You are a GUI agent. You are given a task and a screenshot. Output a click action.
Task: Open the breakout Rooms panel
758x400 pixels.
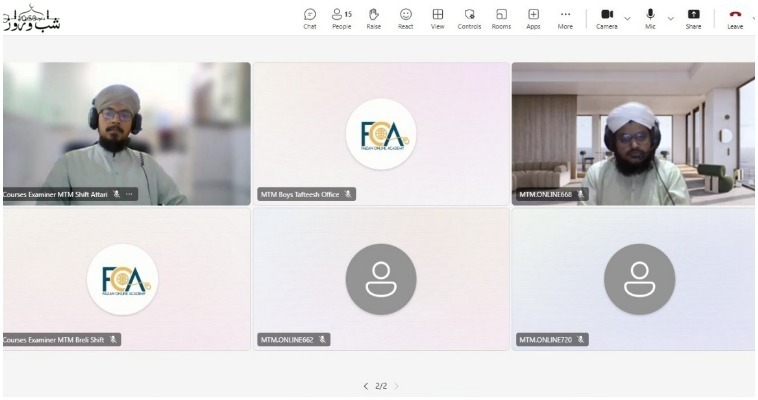(x=501, y=18)
